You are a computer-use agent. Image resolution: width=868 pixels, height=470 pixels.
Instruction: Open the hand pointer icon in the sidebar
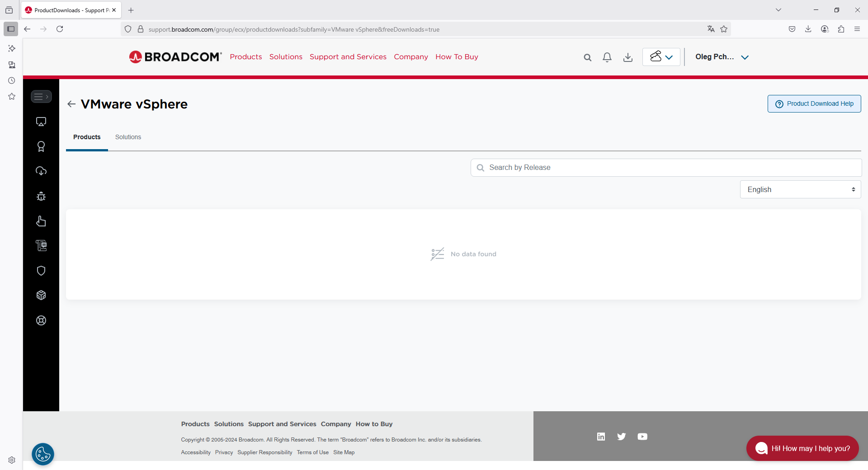coord(41,221)
